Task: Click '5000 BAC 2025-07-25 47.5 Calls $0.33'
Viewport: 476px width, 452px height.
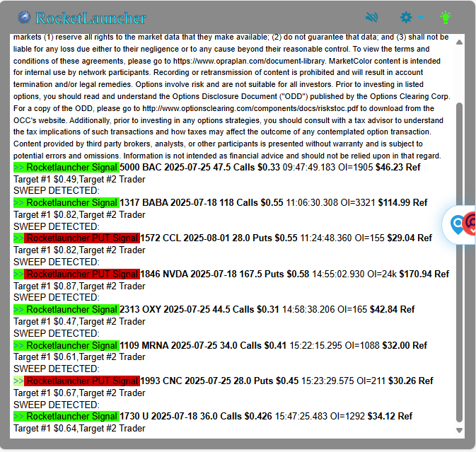Action: [199, 167]
